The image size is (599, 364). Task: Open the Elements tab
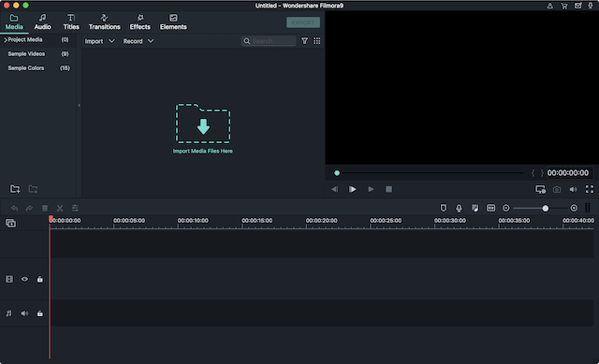click(x=173, y=22)
